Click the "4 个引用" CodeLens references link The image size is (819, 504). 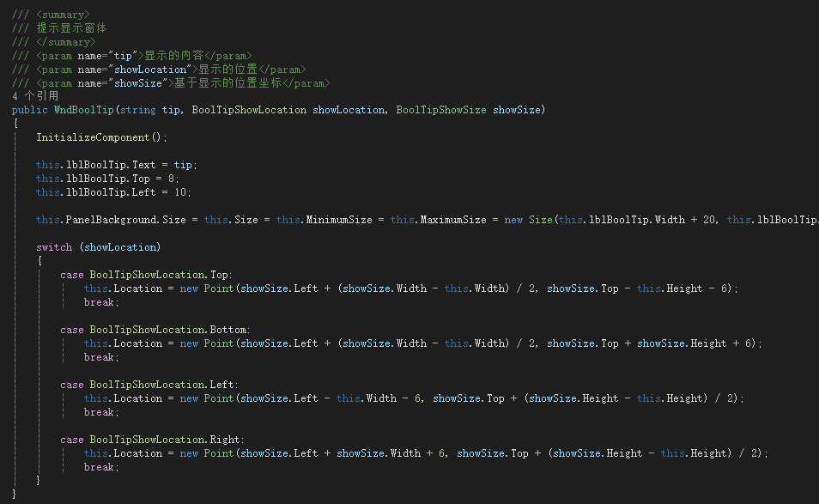point(35,96)
